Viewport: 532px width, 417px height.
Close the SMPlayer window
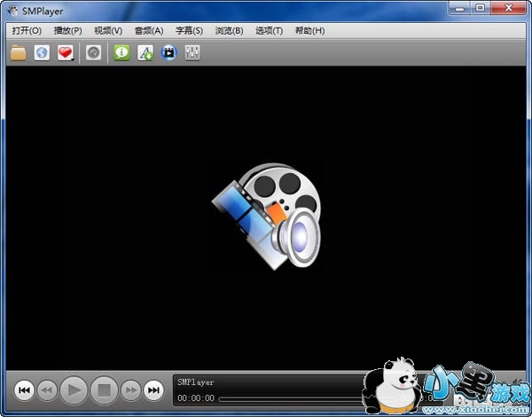508,8
